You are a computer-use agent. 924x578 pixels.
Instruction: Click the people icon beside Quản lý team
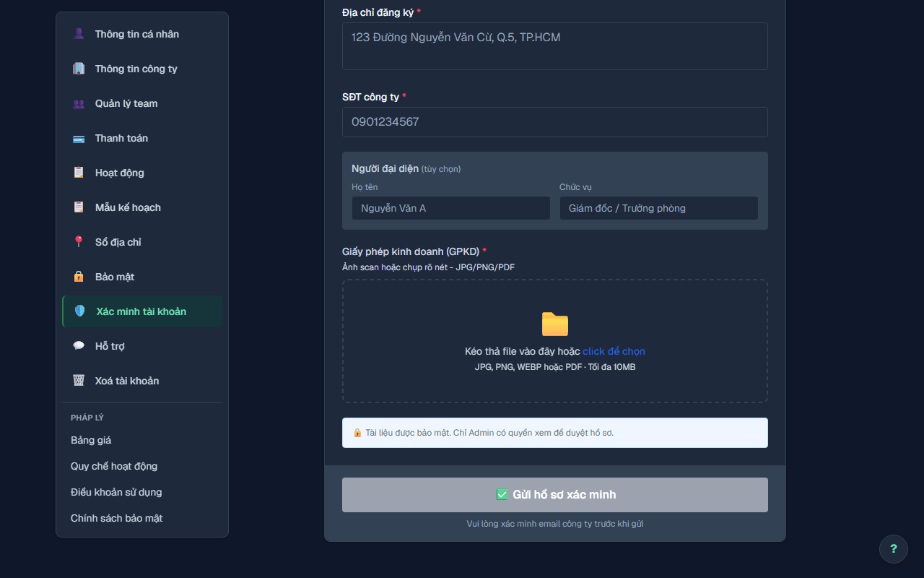point(79,103)
